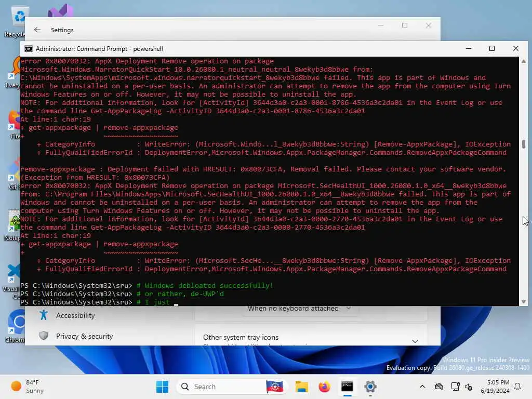
Task: Click the Command Prompt title bar icon
Action: [29, 49]
